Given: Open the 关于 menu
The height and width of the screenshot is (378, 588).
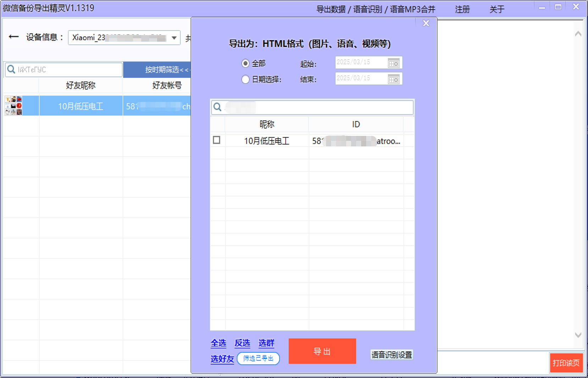Looking at the screenshot, I should pos(497,9).
